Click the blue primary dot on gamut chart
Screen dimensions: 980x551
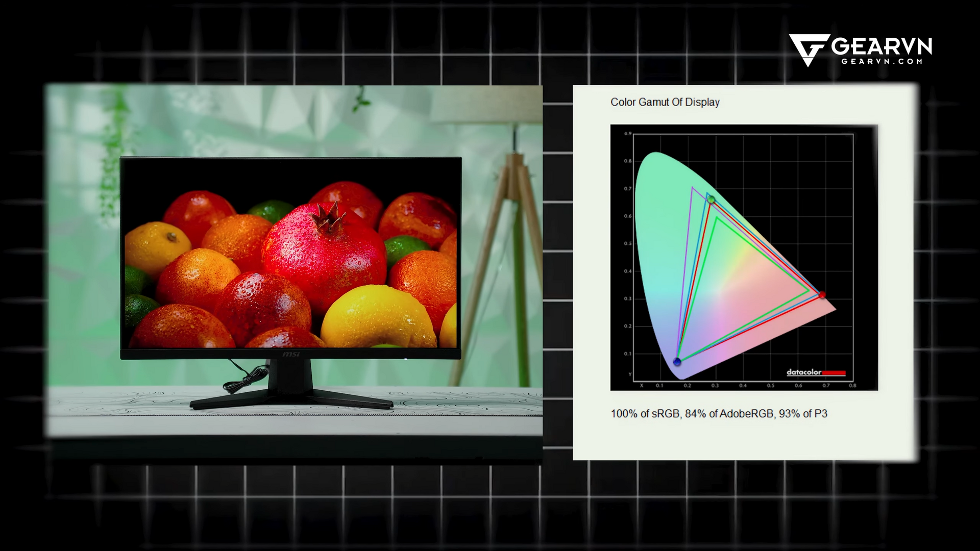[x=677, y=362]
